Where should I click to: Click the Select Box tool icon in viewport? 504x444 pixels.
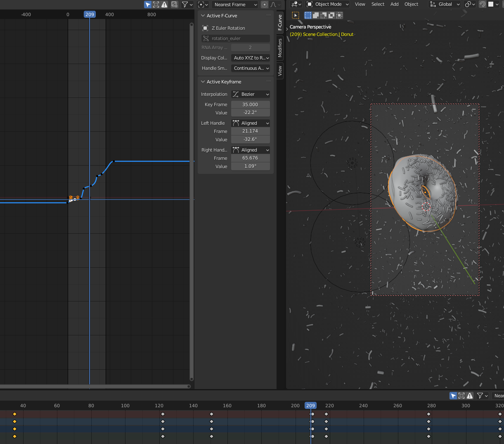tap(296, 15)
